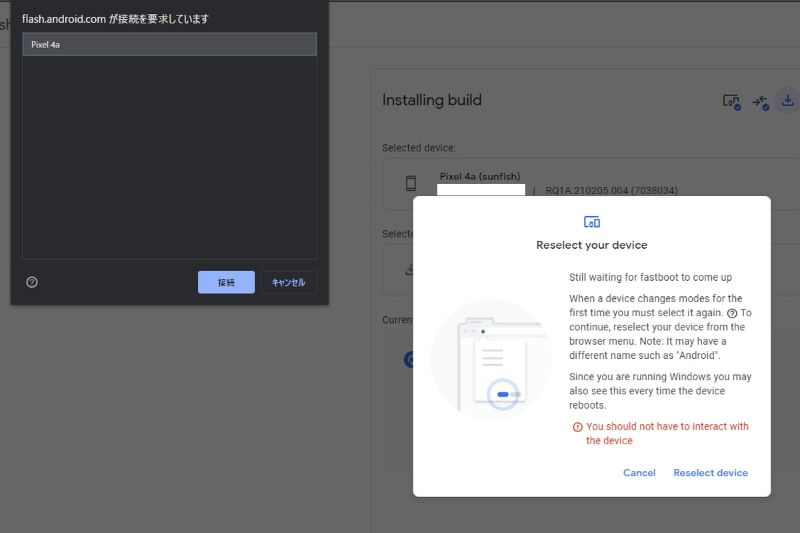Viewport: 800px width, 533px height.
Task: Click the red 'You should not have to interact' warning
Action: pyautogui.click(x=666, y=434)
